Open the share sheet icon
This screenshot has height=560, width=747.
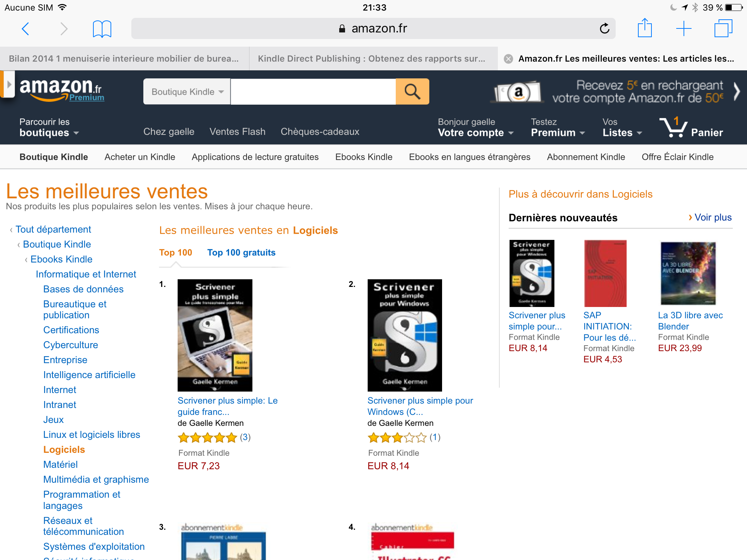645,28
